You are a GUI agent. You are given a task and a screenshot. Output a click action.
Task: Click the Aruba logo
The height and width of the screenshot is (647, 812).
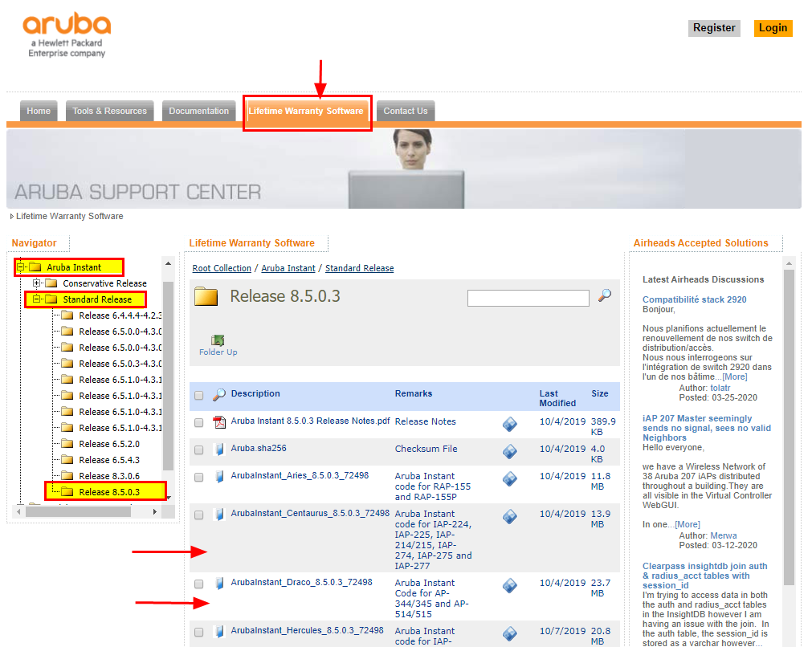click(x=67, y=35)
